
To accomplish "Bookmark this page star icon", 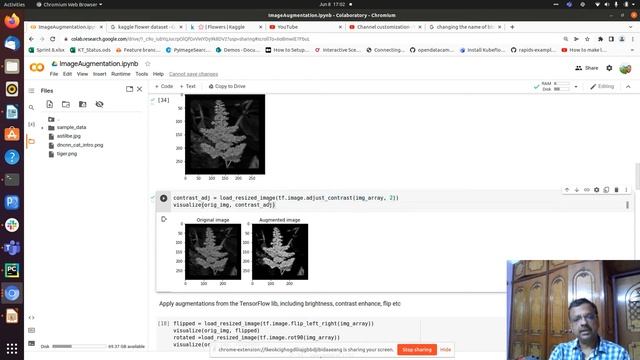I will [x=587, y=39].
